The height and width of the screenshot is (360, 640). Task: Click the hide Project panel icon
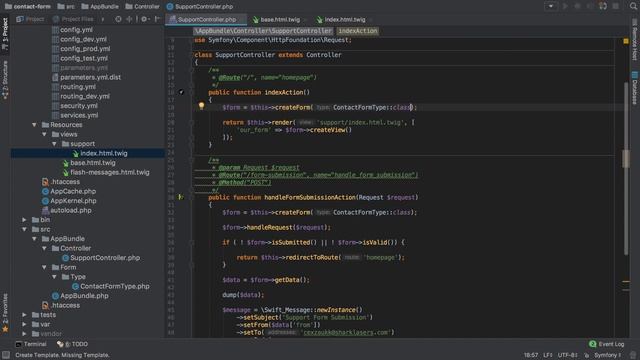coord(157,19)
